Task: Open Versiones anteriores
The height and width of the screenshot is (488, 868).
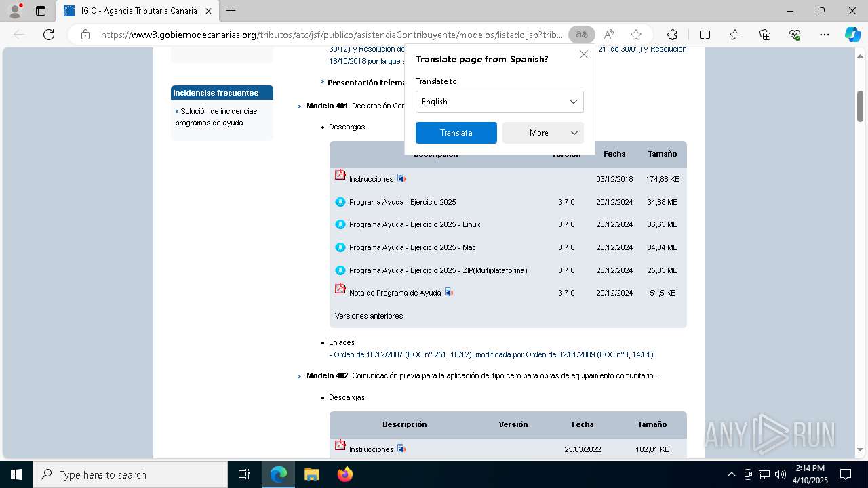Action: pos(369,316)
